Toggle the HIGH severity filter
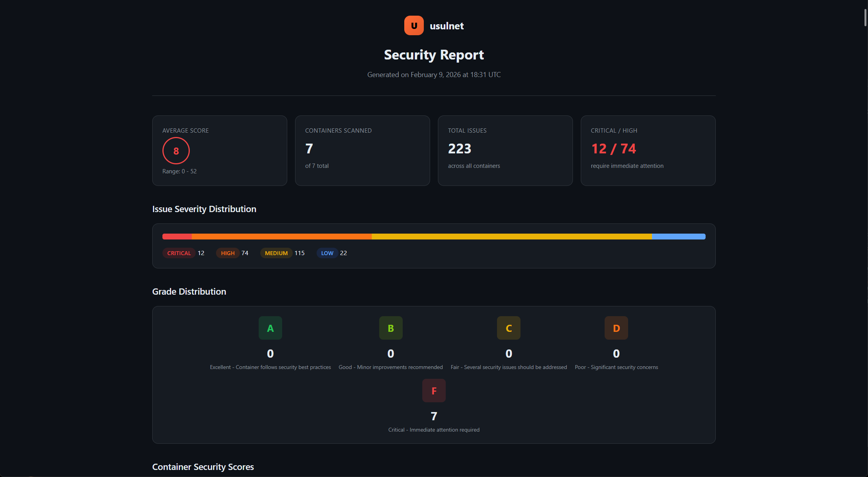Viewport: 868px width, 477px height. (227, 253)
